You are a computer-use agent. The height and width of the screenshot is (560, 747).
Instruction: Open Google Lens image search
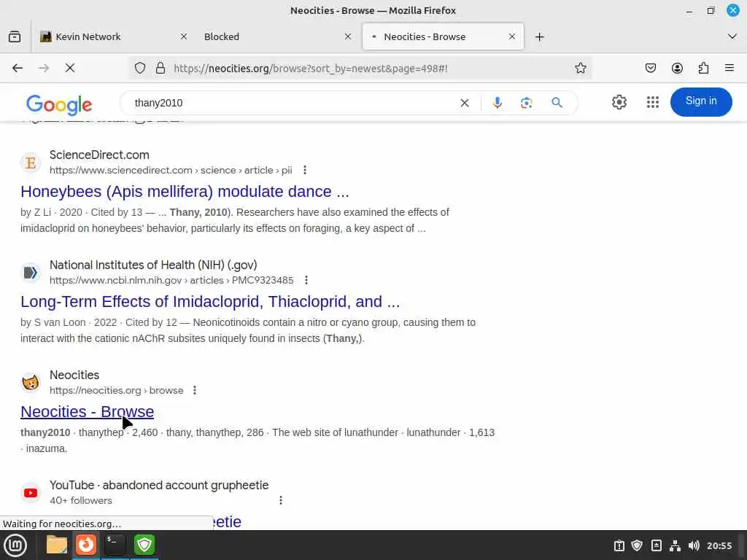(x=527, y=103)
